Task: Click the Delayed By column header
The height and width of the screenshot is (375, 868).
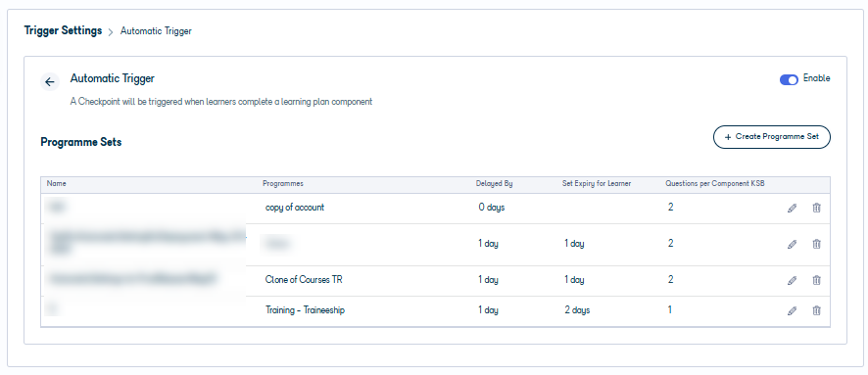Action: 495,184
